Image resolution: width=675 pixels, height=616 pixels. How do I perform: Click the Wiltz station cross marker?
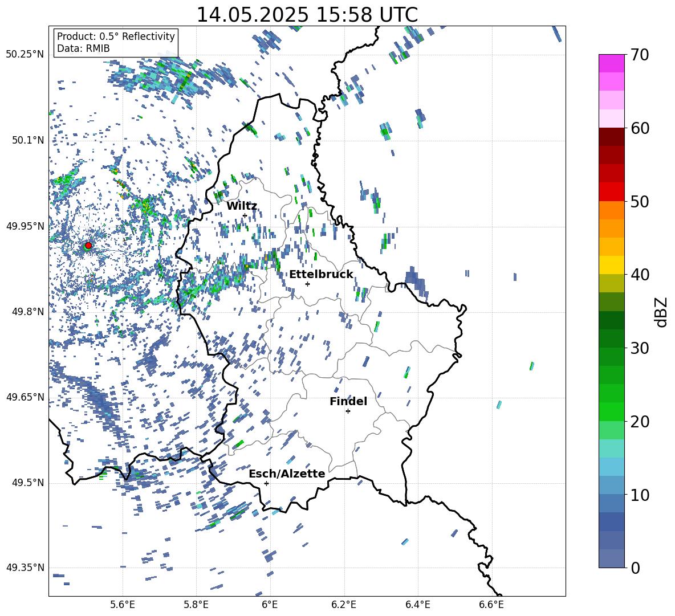coord(245,215)
